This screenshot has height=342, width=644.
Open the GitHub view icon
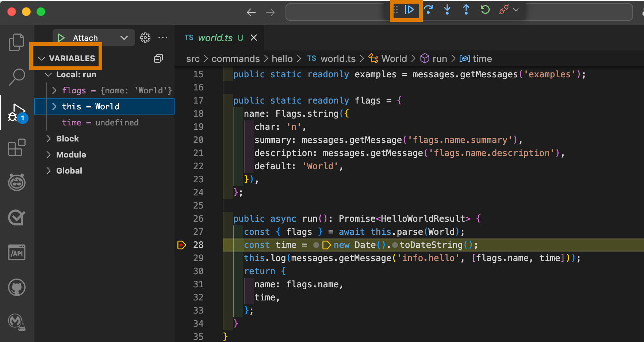pos(17,288)
